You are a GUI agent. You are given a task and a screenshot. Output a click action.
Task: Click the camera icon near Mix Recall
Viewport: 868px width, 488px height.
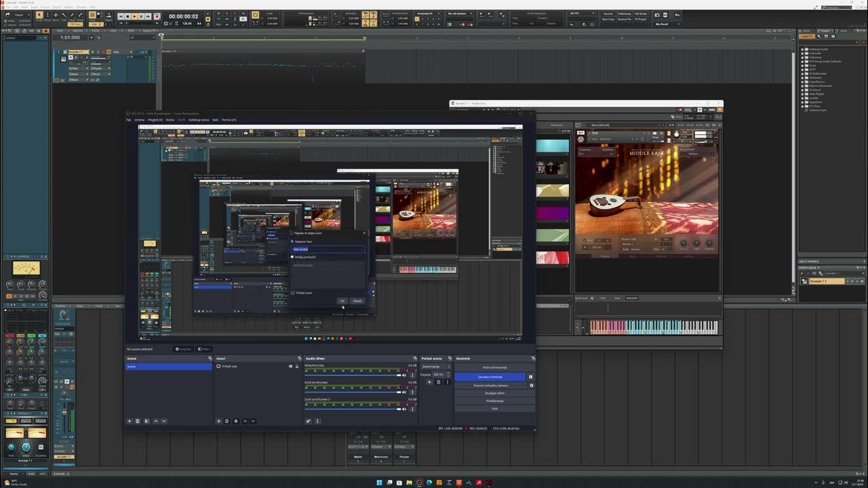(657, 14)
